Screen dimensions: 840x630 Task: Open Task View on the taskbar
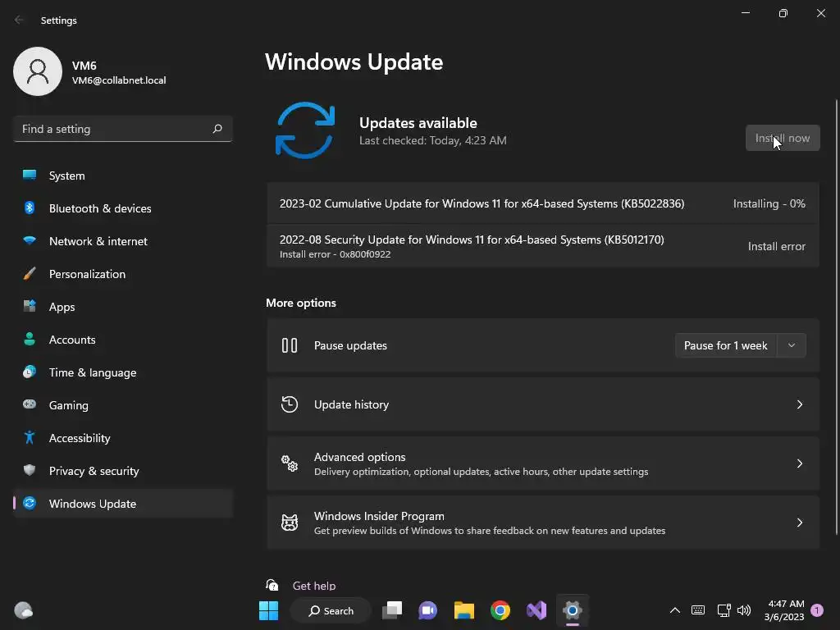tap(391, 610)
